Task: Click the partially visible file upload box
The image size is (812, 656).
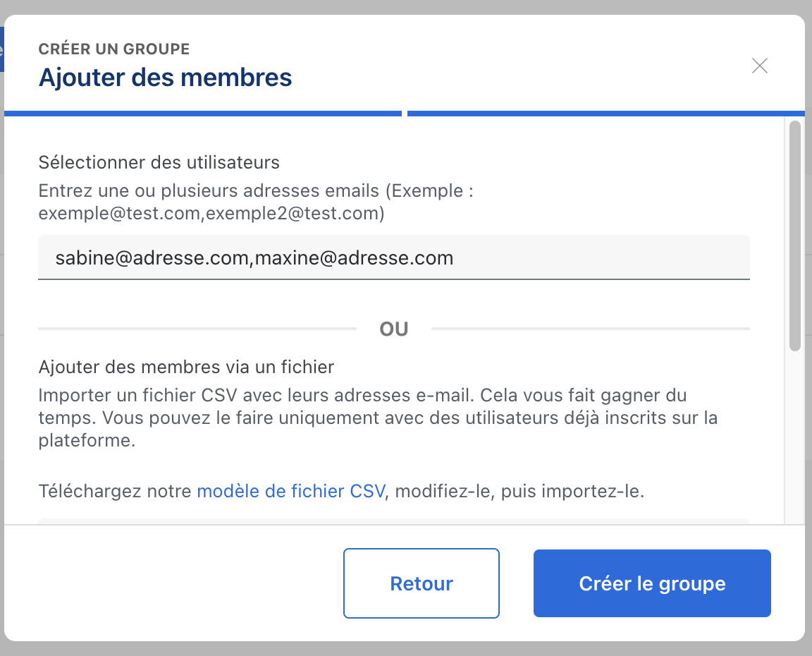Action: (x=393, y=521)
